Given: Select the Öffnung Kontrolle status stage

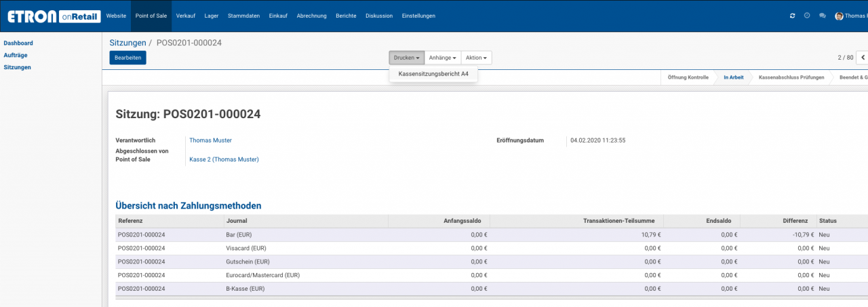Looking at the screenshot, I should [688, 77].
